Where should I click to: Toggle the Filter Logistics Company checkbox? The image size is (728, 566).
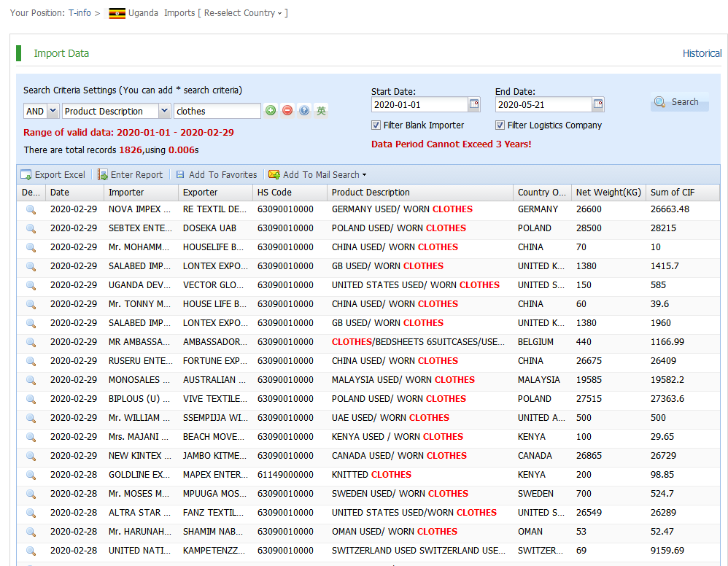(500, 125)
